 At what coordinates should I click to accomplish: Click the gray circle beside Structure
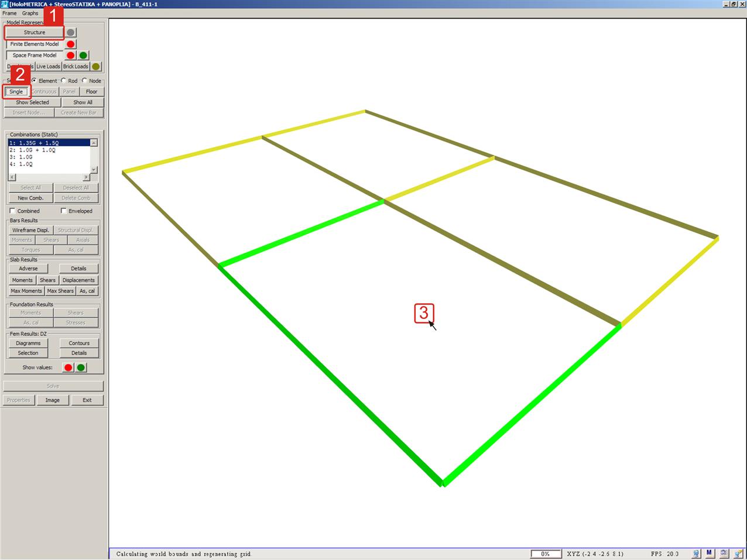[x=70, y=33]
